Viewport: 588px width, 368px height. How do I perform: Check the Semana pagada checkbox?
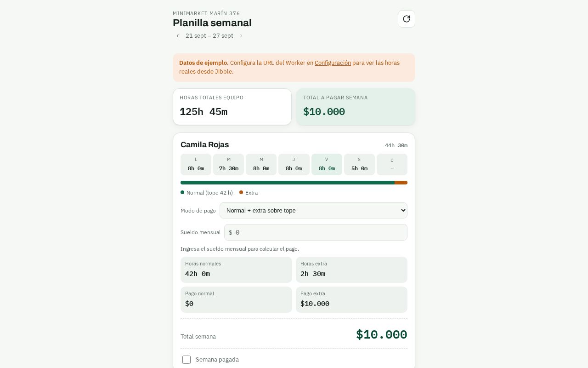[x=187, y=360]
